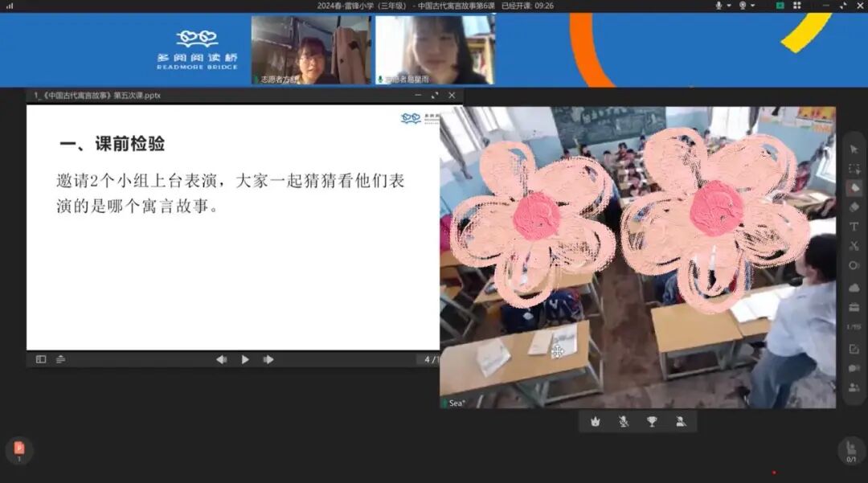Image resolution: width=868 pixels, height=483 pixels.
Task: Select the text annotation tool in the sidebar
Action: [854, 227]
